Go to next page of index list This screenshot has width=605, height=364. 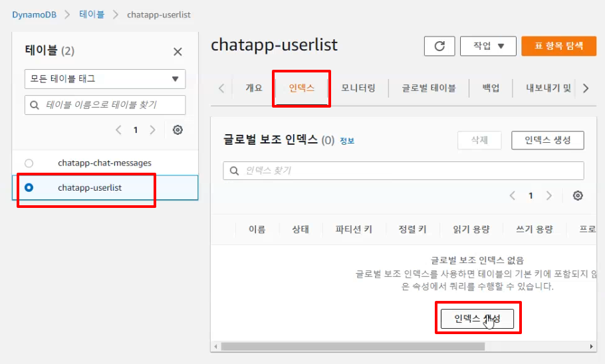[x=548, y=195]
